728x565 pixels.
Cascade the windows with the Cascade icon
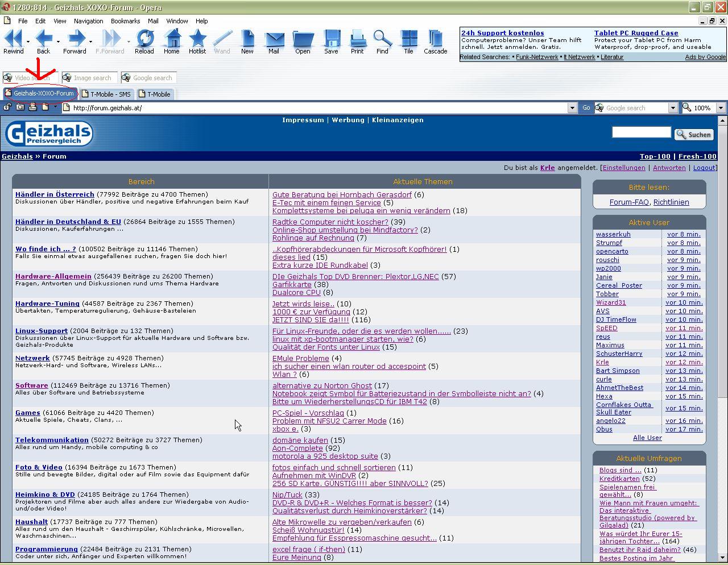coord(436,39)
